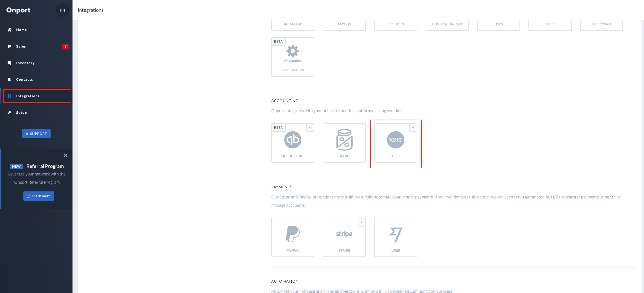Viewport: 644px width, 293px height.
Task: Click the Setup wrench icon
Action: pyautogui.click(x=9, y=112)
